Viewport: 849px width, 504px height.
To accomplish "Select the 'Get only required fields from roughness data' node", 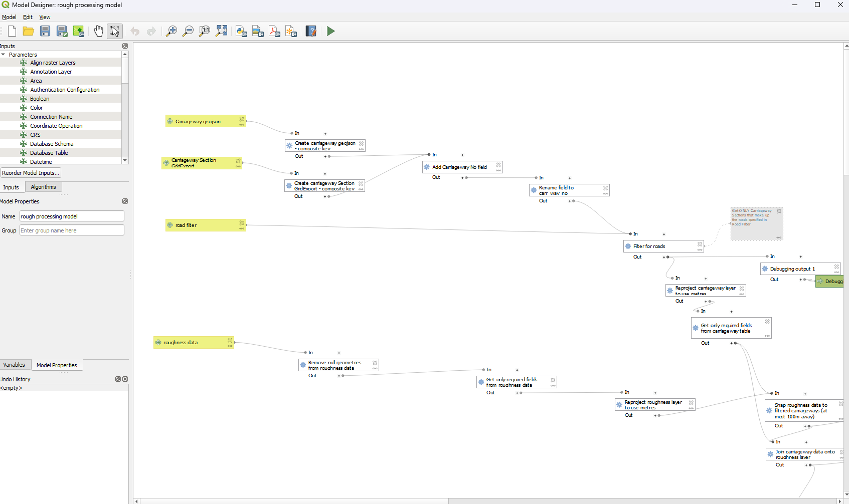I will tap(517, 382).
